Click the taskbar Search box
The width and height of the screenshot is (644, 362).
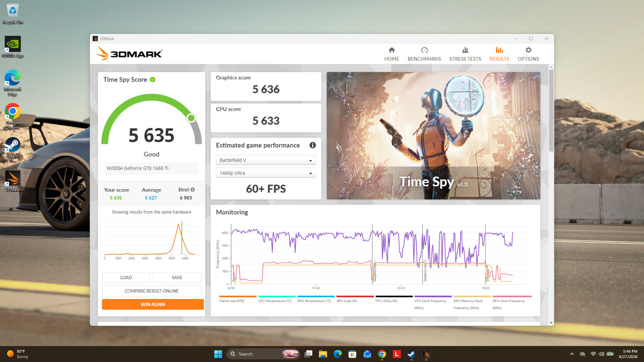click(x=263, y=354)
